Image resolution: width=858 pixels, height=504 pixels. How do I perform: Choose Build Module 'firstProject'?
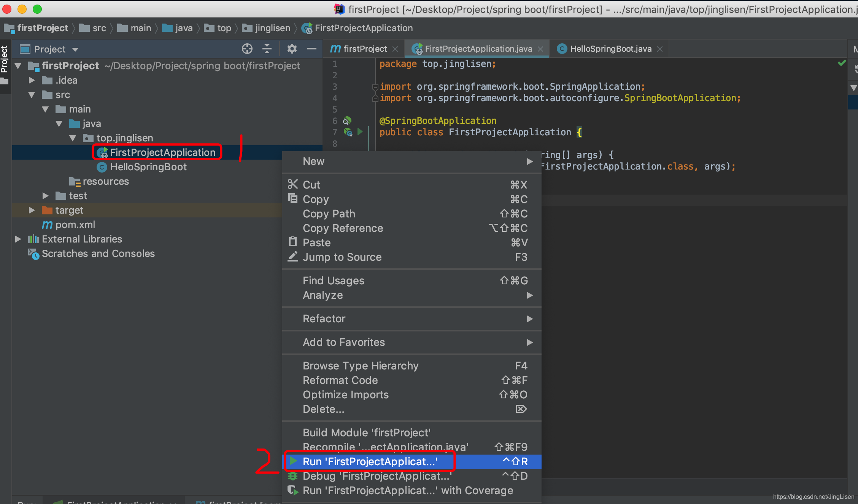pyautogui.click(x=412, y=433)
